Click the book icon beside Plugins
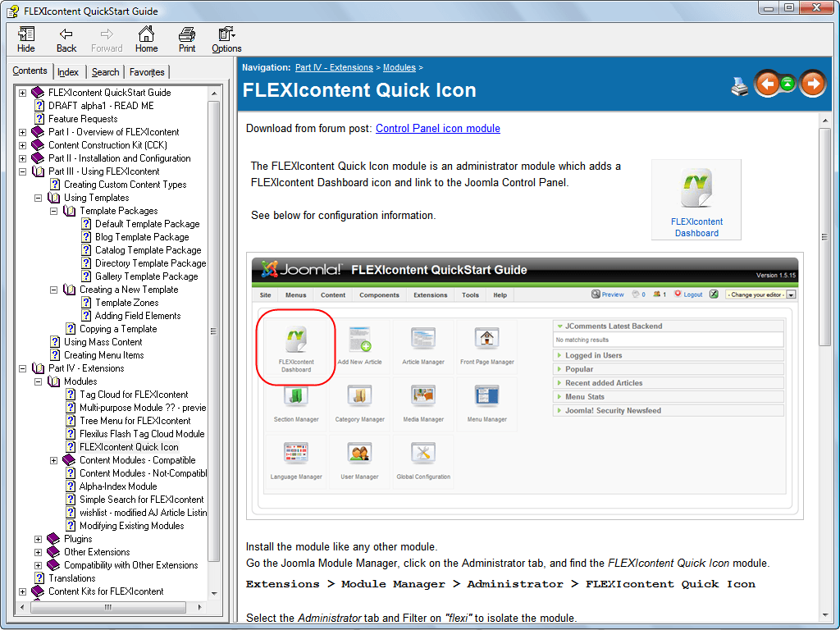Screen dimensions: 840x630 (x=53, y=539)
